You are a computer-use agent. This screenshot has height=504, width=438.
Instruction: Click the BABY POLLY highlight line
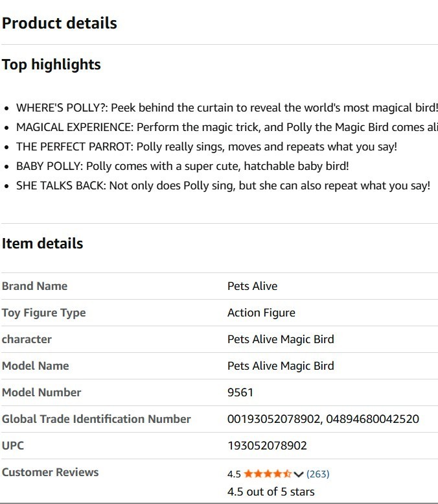click(x=183, y=166)
